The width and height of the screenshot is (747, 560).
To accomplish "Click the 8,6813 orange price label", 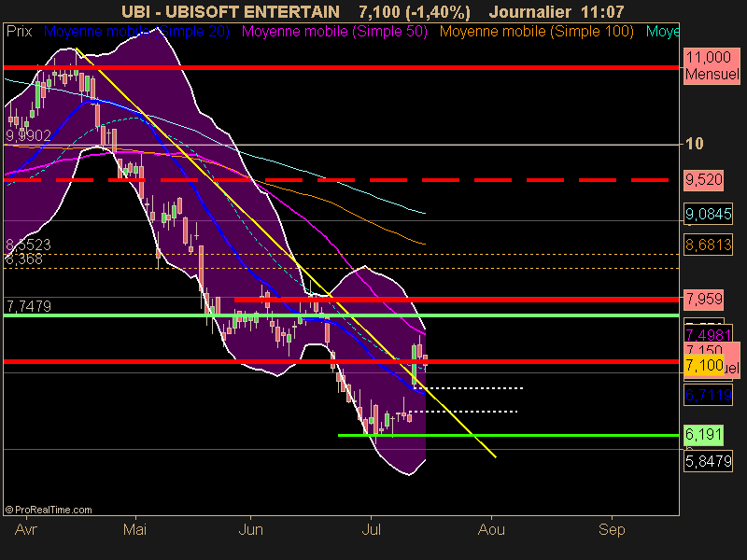I will tap(708, 245).
